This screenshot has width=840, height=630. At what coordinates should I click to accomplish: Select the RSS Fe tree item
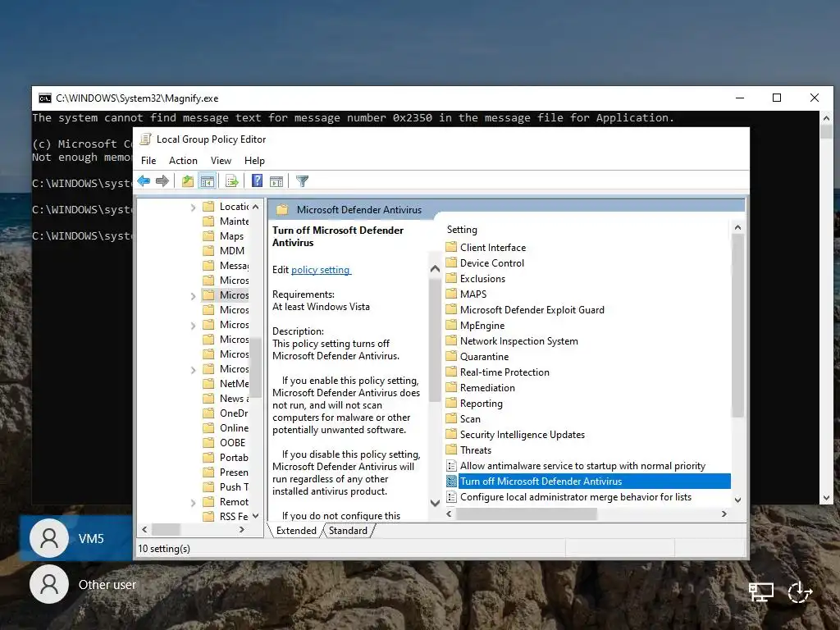coord(226,517)
